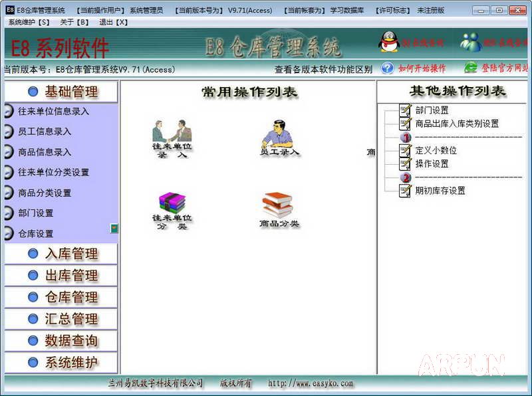532x396 pixels.
Task: Click the round bullet beside 商品分类设置
Action: [9, 193]
